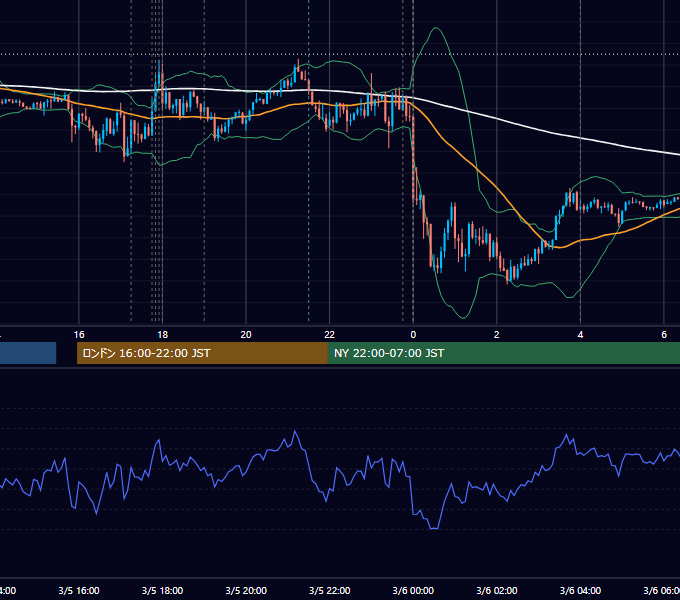The height and width of the screenshot is (600, 680).
Task: Click the 3/6 02:00 label on the lower axis
Action: tap(497, 591)
